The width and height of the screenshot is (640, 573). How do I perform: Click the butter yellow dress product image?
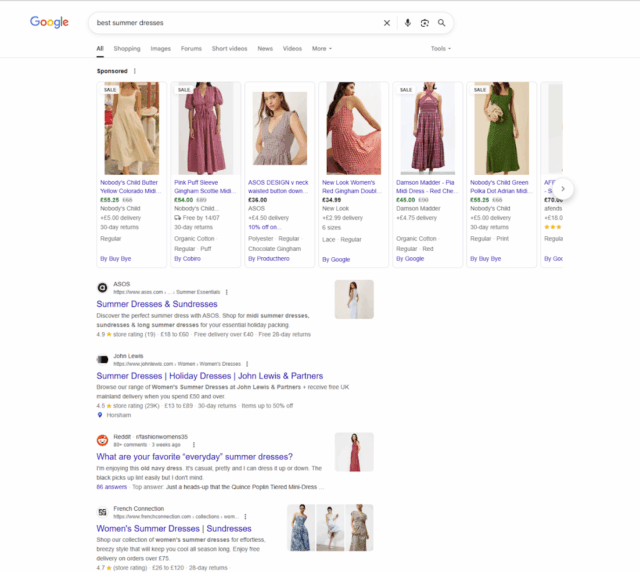[131, 129]
